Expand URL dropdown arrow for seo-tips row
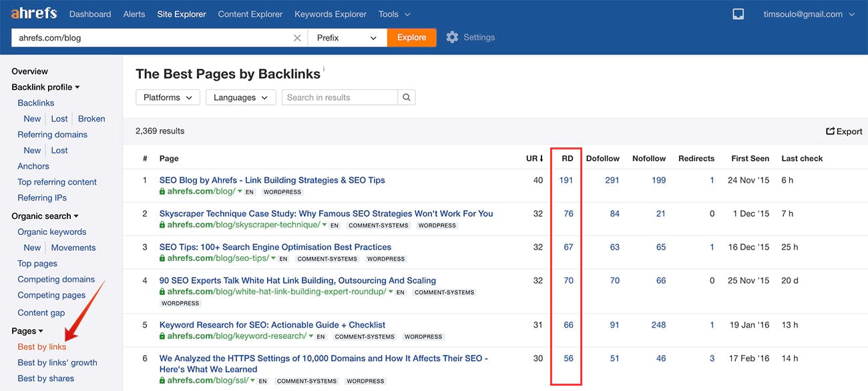Image resolution: width=868 pixels, height=391 pixels. tap(273, 259)
